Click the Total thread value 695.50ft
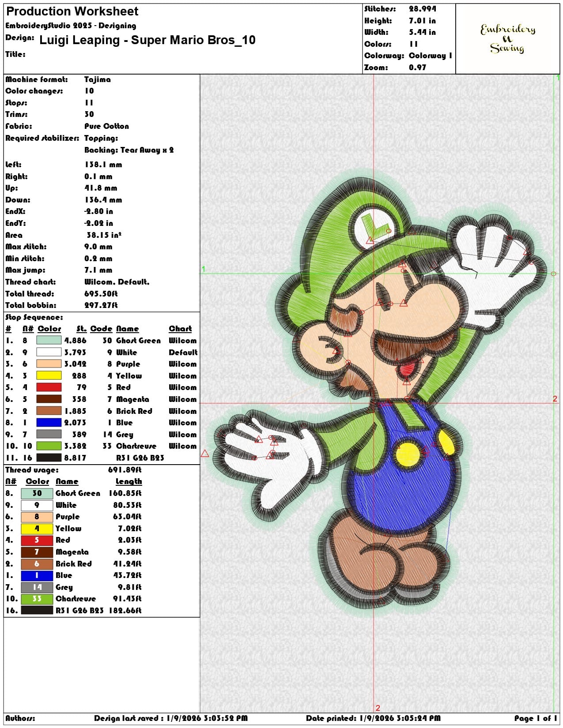 click(101, 294)
